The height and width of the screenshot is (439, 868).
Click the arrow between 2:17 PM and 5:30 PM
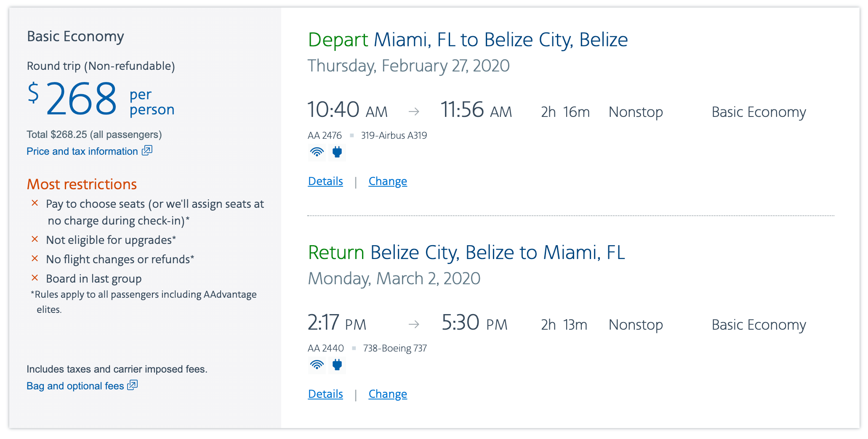pos(414,324)
